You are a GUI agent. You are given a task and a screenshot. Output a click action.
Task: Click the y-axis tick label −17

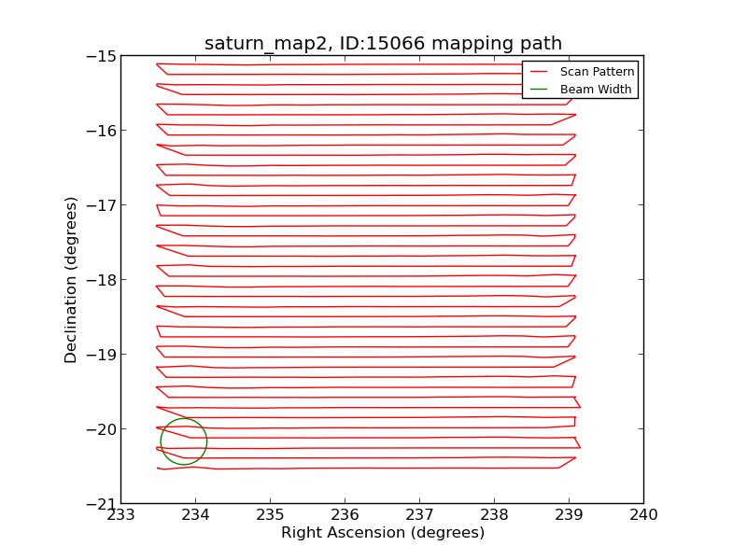[101, 205]
